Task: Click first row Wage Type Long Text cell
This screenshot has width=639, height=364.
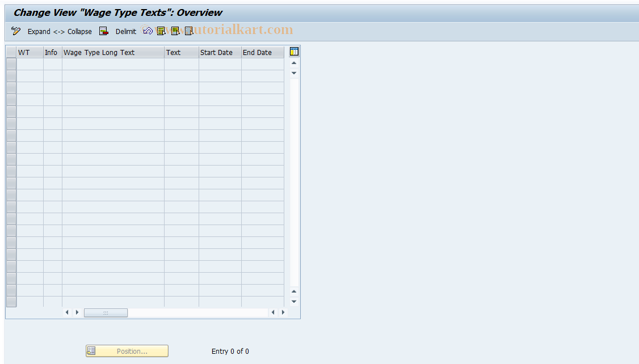Action: coord(113,64)
